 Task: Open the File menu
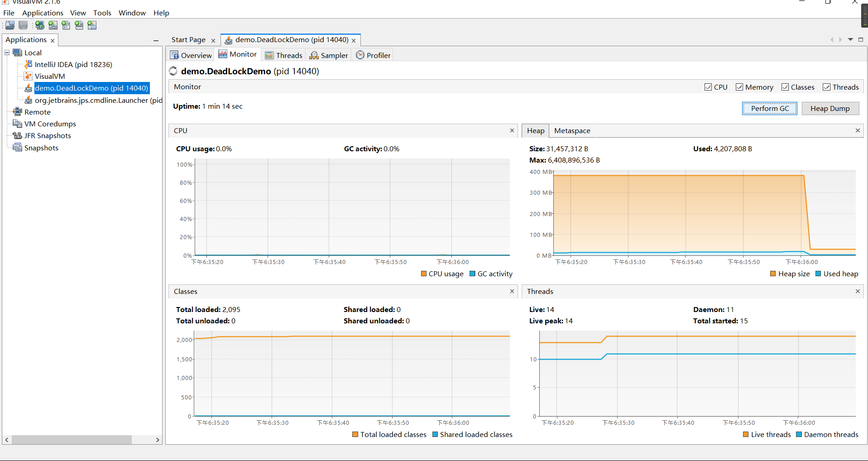pos(9,13)
